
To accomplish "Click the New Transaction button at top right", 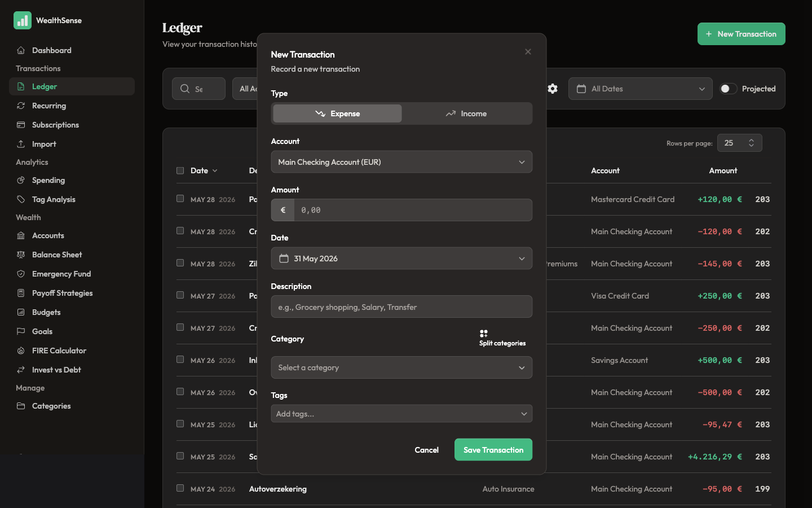I will [x=742, y=34].
